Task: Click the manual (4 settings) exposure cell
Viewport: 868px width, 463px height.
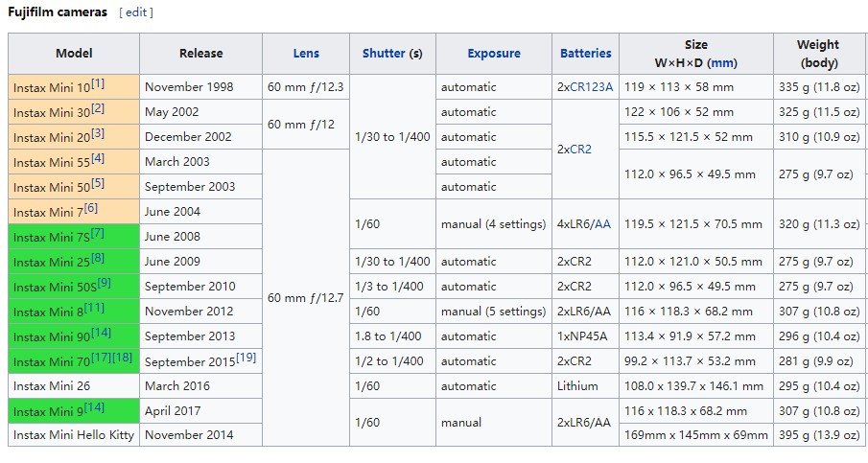Action: [x=494, y=224]
